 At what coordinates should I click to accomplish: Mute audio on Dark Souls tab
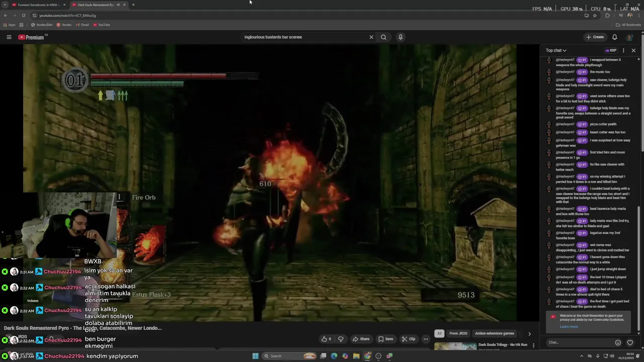pyautogui.click(x=118, y=5)
